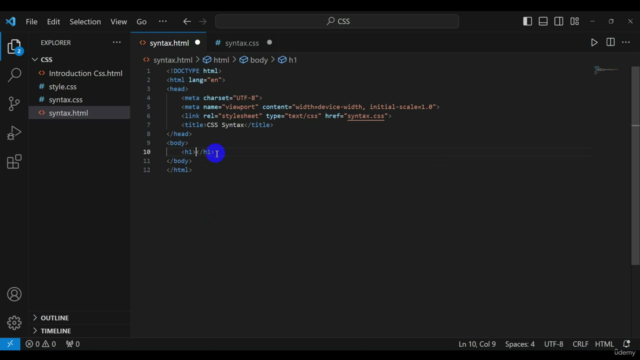
Task: Change line endings via CRLF
Action: point(580,344)
